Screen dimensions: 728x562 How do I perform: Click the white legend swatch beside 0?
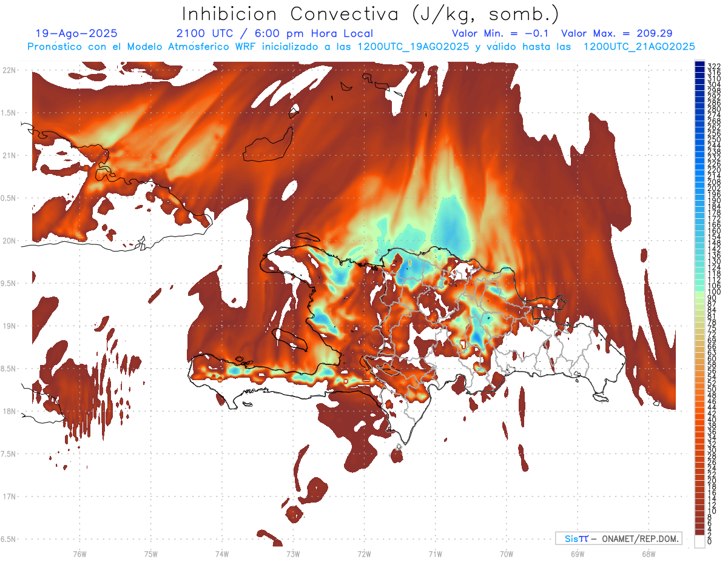coord(700,542)
